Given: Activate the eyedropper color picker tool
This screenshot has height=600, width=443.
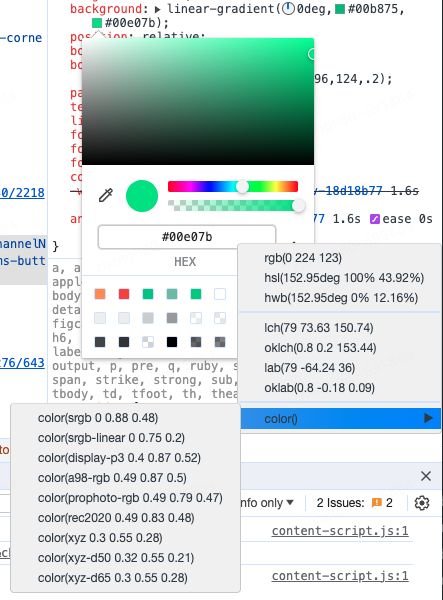Looking at the screenshot, I should click(106, 195).
